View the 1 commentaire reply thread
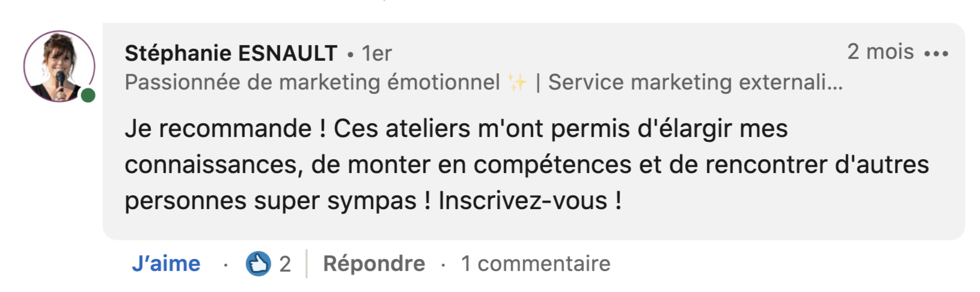980x292 pixels. pos(536,264)
